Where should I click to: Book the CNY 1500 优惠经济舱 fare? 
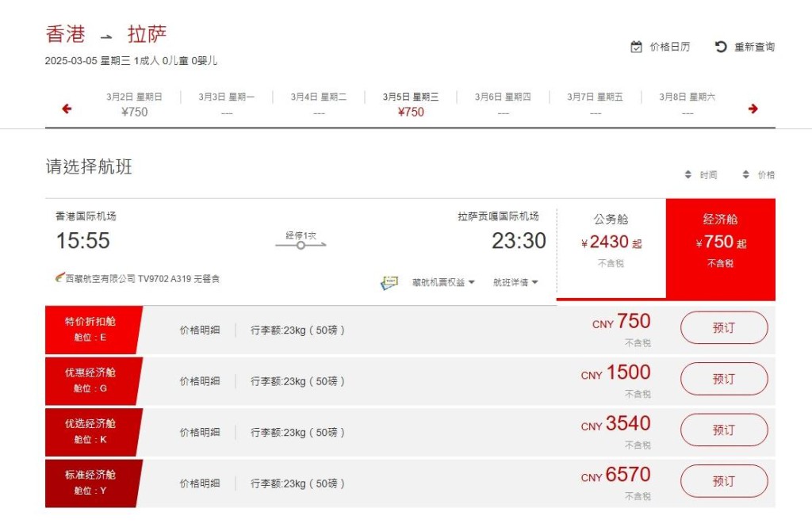(724, 379)
